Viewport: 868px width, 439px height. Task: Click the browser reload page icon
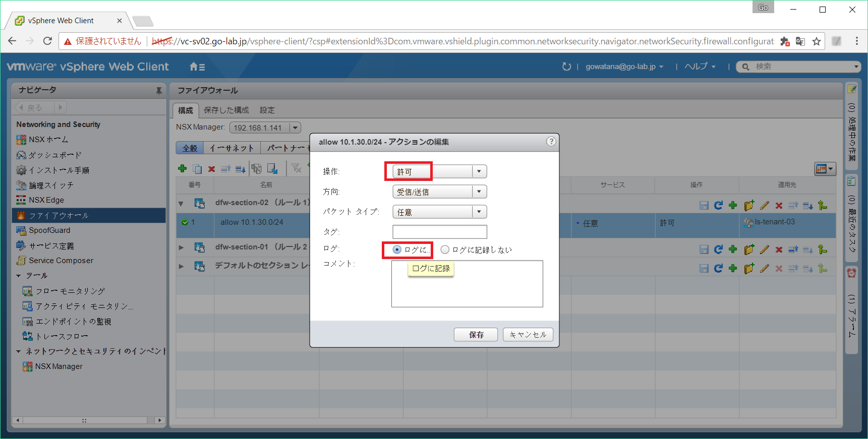point(47,41)
